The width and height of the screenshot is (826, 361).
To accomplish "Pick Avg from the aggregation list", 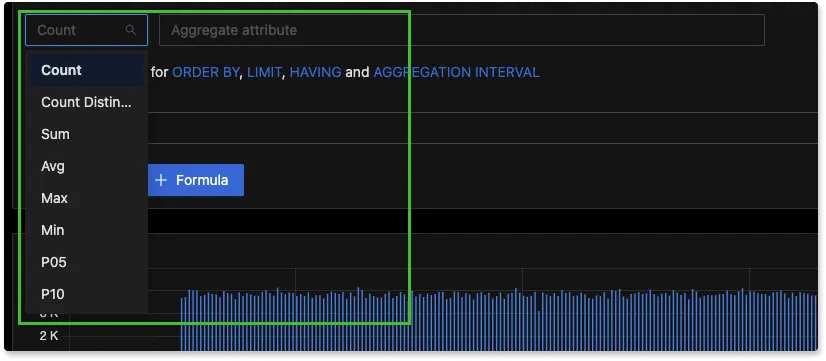I will tap(86, 167).
